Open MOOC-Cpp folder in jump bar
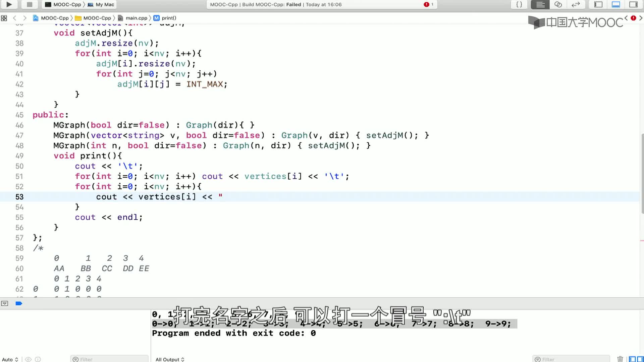This screenshot has height=362, width=644. click(x=93, y=18)
